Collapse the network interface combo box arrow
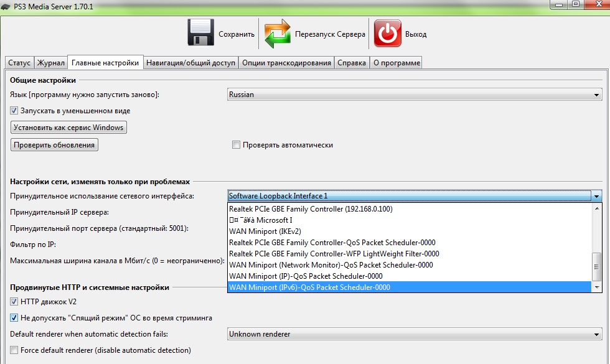This screenshot has height=364, width=610. [596, 196]
